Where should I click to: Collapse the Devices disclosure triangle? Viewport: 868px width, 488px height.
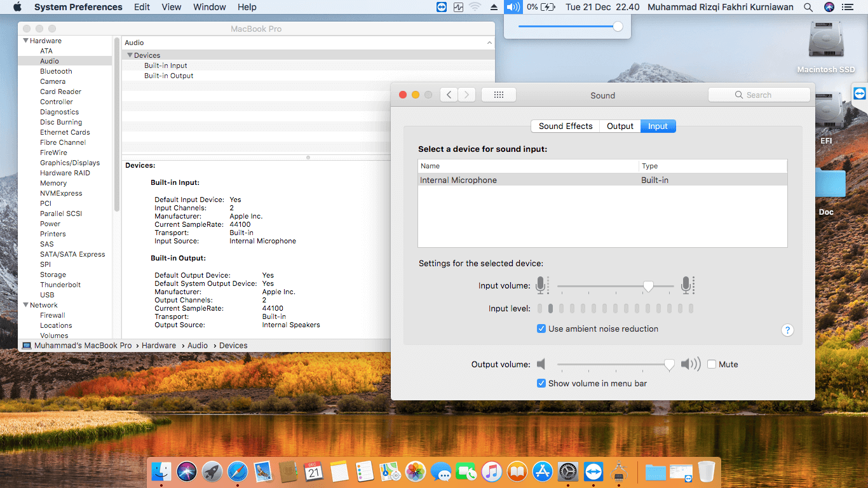coord(130,55)
